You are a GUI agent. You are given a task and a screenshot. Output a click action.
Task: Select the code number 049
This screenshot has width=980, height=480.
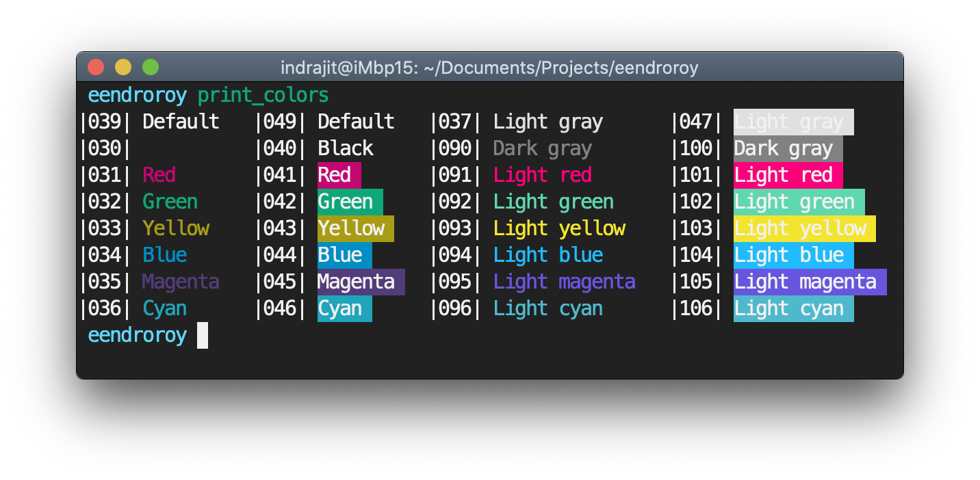279,122
